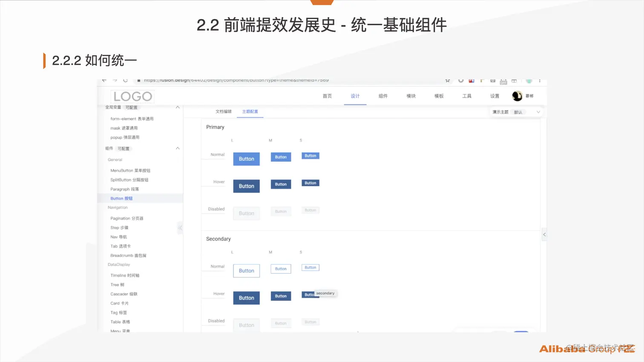Click the Primary Hover medium Button

click(281, 184)
